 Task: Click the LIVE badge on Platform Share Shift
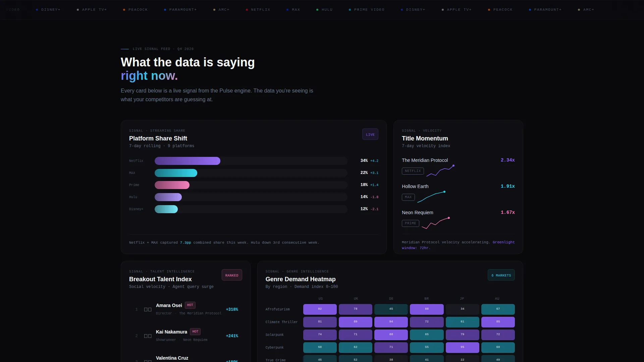click(x=370, y=134)
